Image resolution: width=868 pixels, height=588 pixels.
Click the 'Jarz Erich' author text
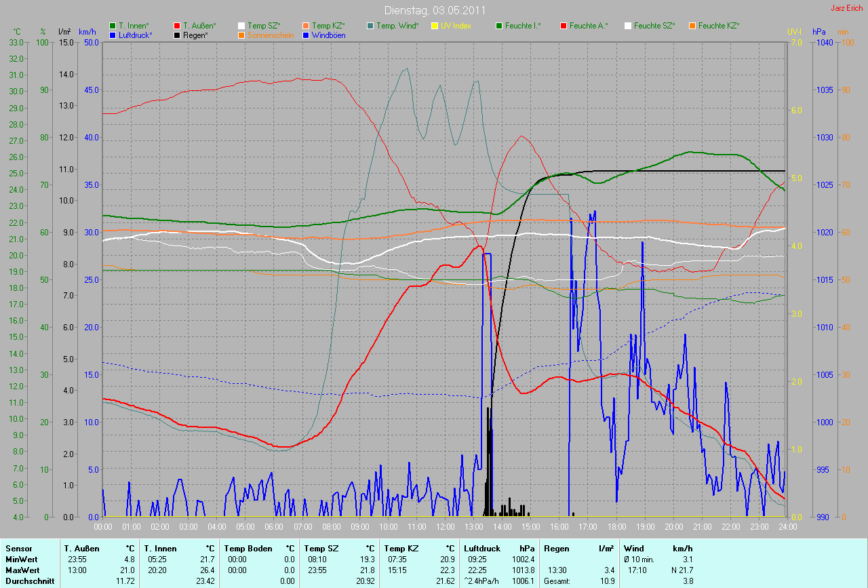tap(847, 8)
